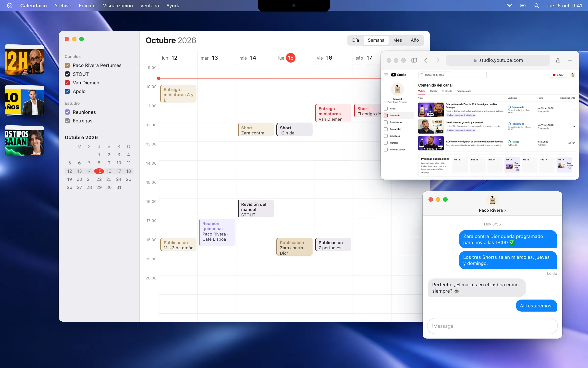Click the CREAR button in Studio
The image size is (588, 368).
click(x=558, y=75)
